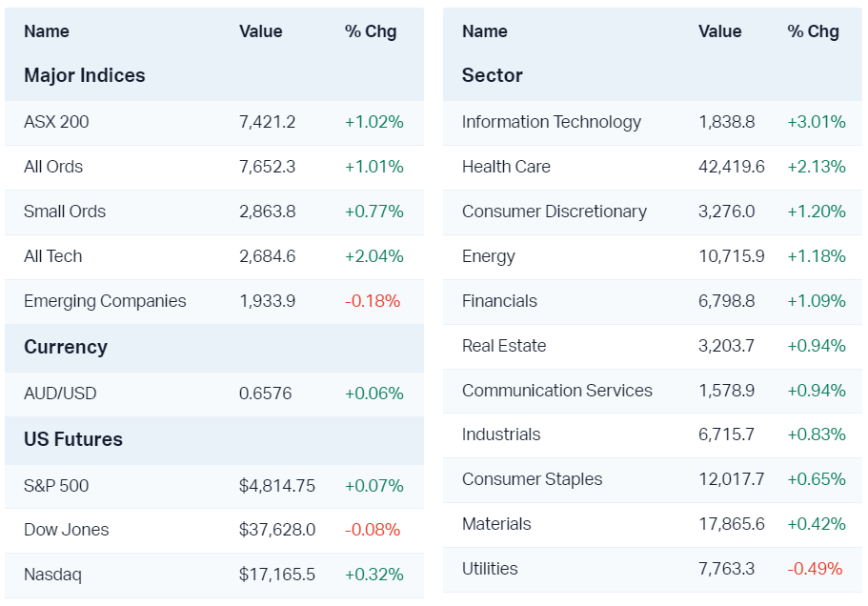Select the Consumer Discretionary sector
This screenshot has height=606, width=868.
[555, 212]
